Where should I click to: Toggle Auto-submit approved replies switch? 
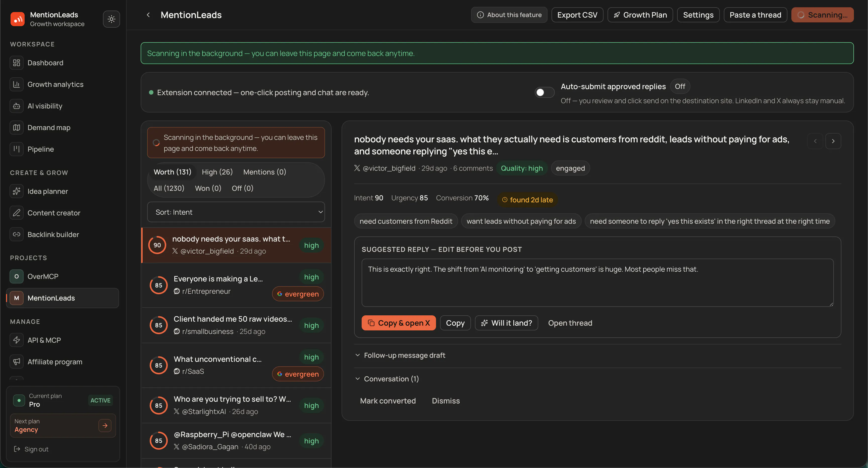tap(544, 92)
